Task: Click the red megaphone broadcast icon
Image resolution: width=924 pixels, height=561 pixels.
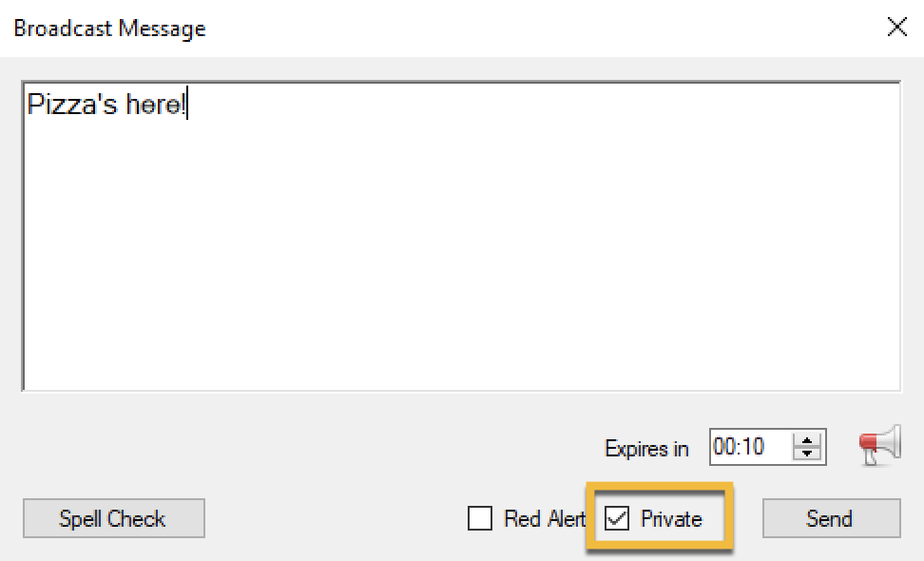Action: (880, 446)
